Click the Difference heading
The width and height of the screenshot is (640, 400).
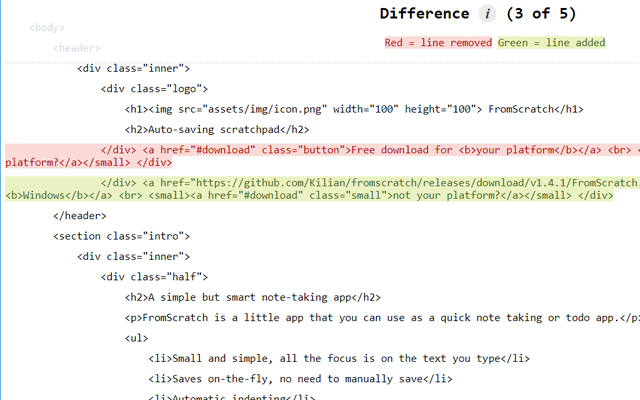(x=424, y=13)
